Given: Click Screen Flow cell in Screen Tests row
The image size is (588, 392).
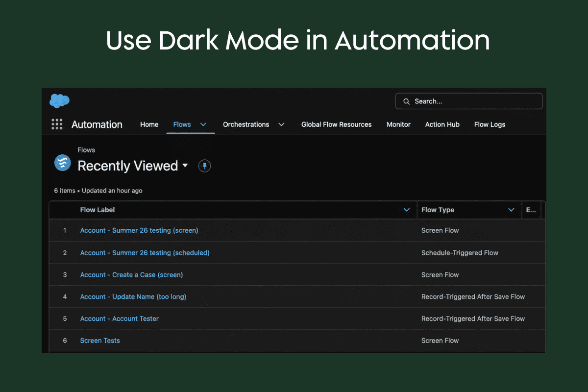Looking at the screenshot, I should (440, 341).
